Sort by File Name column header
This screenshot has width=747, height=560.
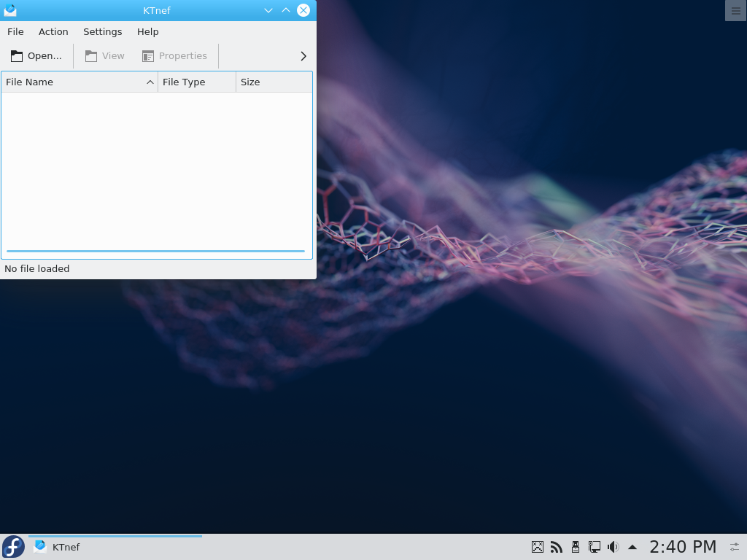(80, 82)
